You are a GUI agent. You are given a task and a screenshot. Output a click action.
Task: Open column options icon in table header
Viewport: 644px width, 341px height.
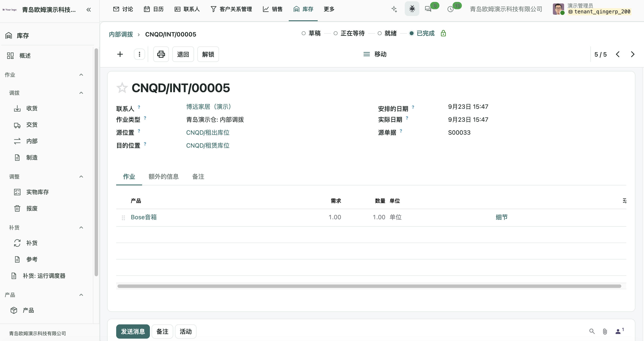624,201
